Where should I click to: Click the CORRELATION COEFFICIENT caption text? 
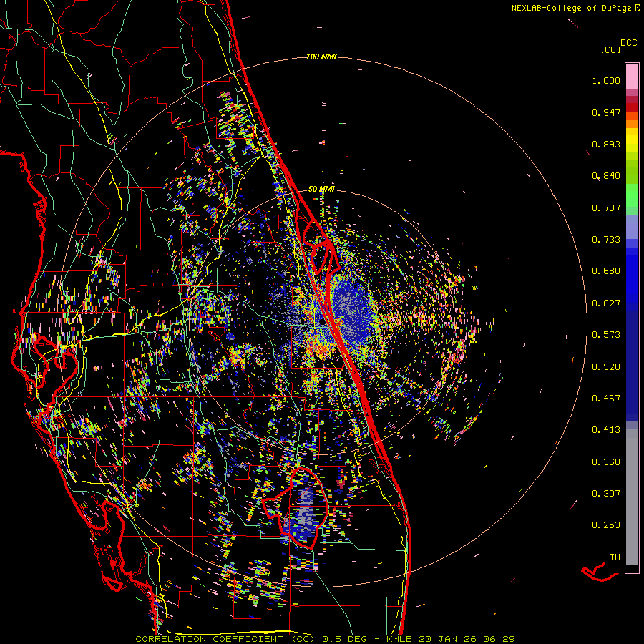[208, 638]
